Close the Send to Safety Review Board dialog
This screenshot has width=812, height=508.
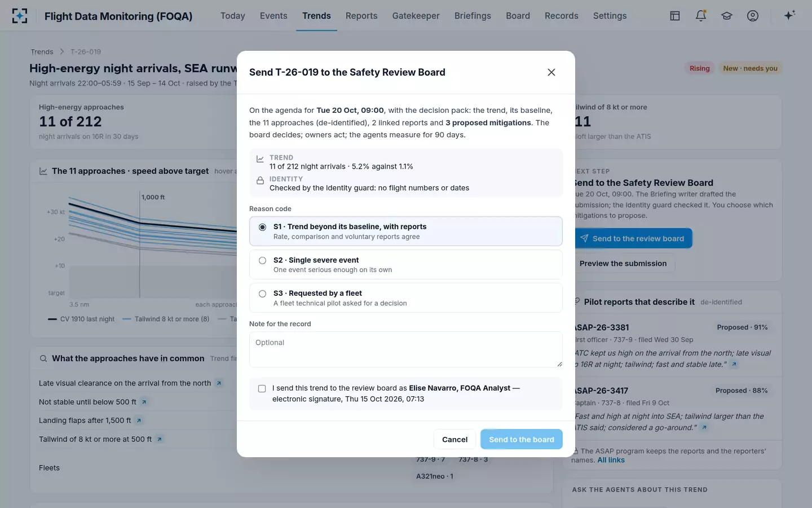(551, 72)
